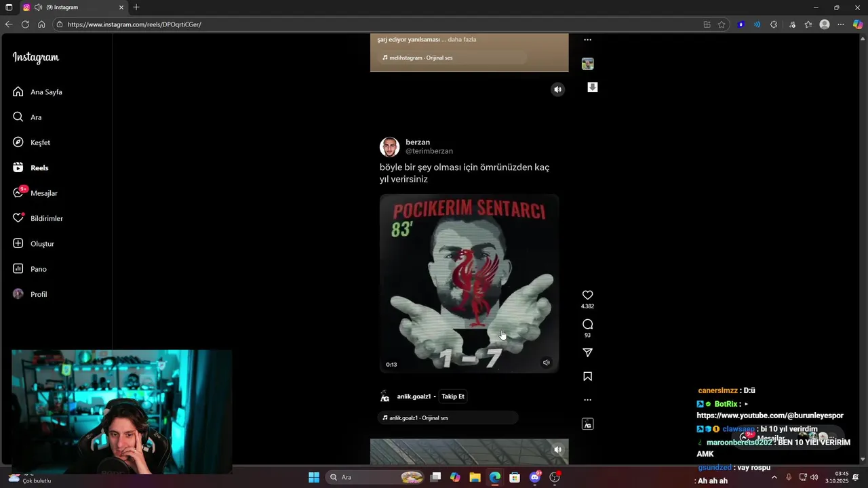Mute tab via speaker icon
868x488 pixels.
38,7
